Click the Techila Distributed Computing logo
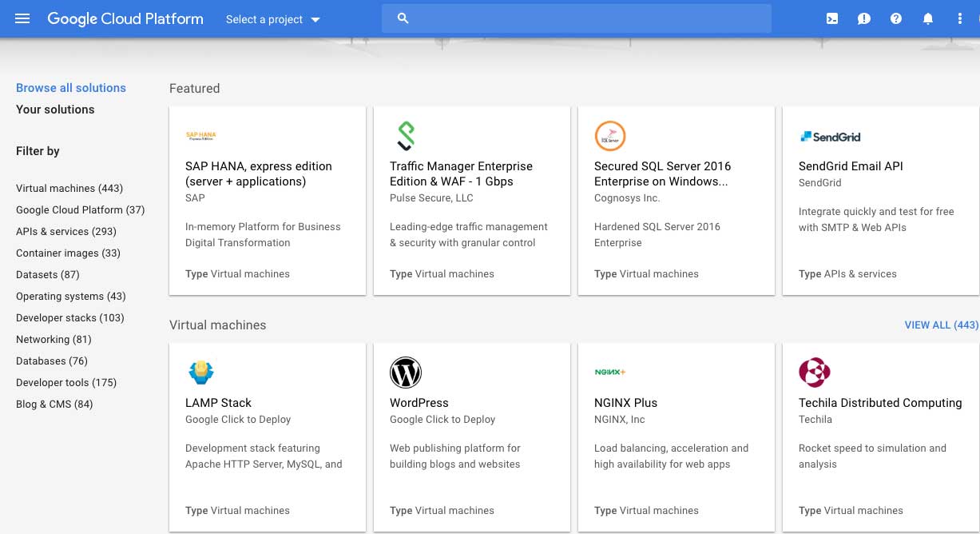Viewport: 980px width, 534px height. (x=815, y=373)
